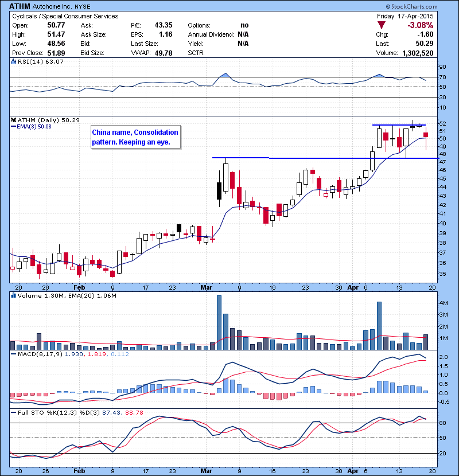
Task: Click the P/E value 43.35
Action: 164,25
